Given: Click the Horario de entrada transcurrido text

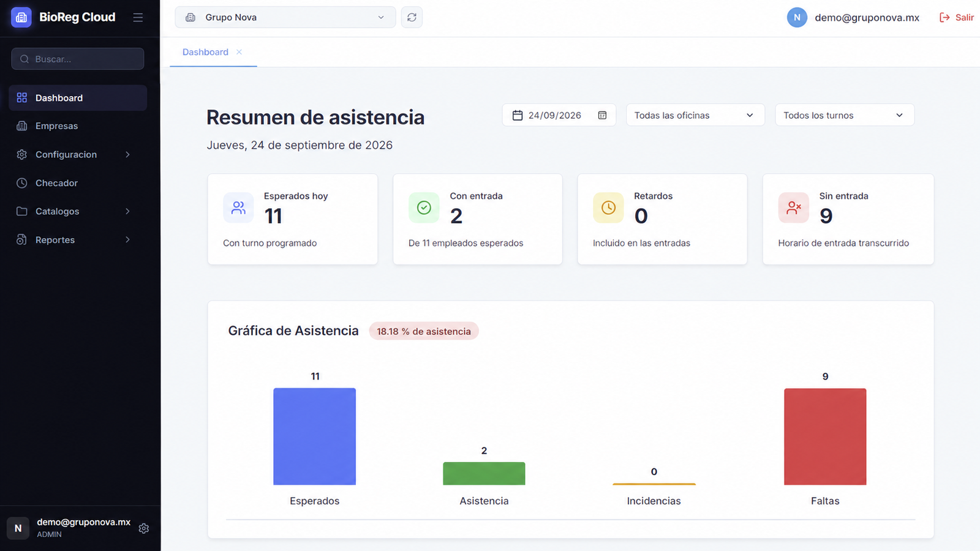Looking at the screenshot, I should [x=843, y=243].
